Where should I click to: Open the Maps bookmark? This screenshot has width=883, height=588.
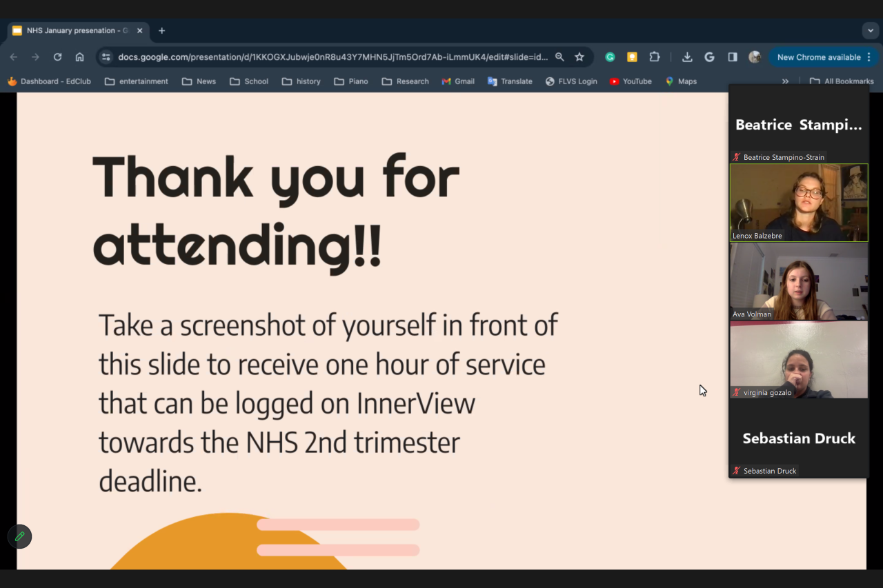point(681,81)
